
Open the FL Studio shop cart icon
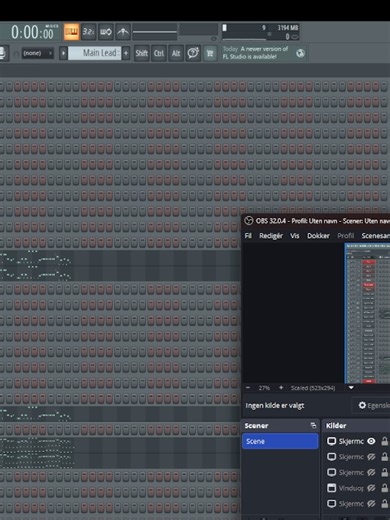click(x=210, y=53)
